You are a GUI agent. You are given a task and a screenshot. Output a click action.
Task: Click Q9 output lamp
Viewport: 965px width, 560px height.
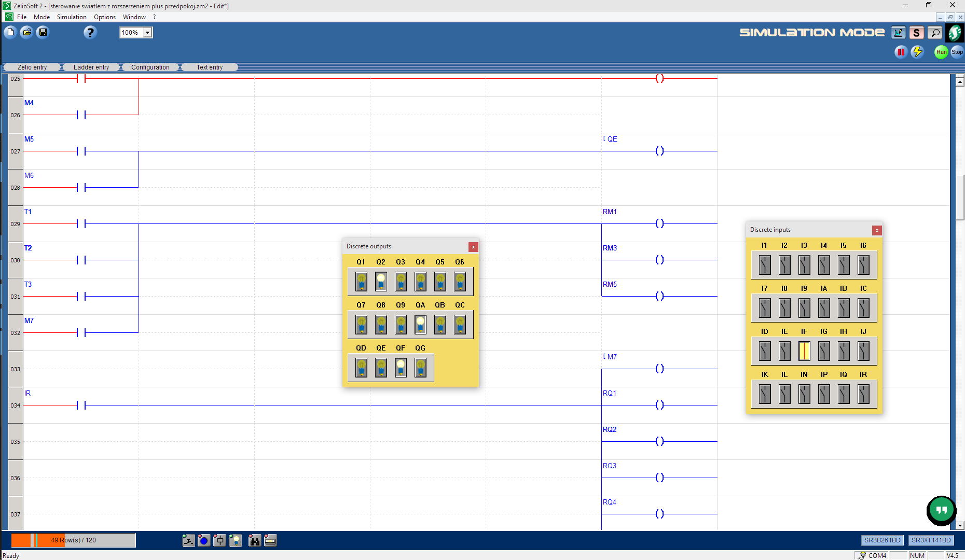401,325
